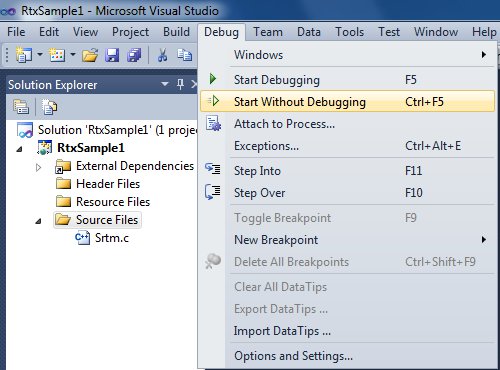Collapse the RtxSample1 project node
The width and height of the screenshot is (500, 370).
[20, 149]
